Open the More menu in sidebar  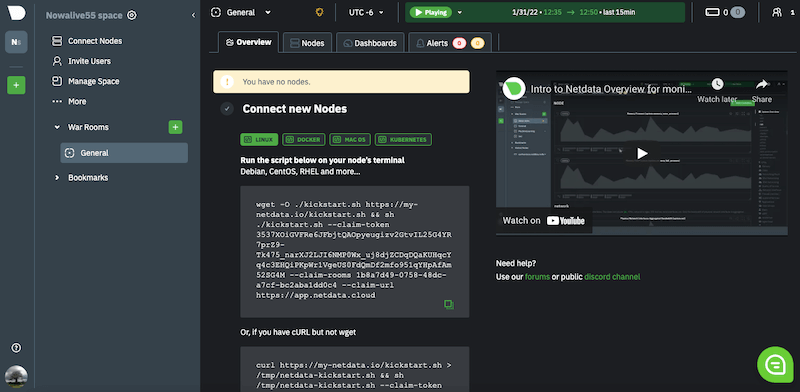pyautogui.click(x=69, y=102)
